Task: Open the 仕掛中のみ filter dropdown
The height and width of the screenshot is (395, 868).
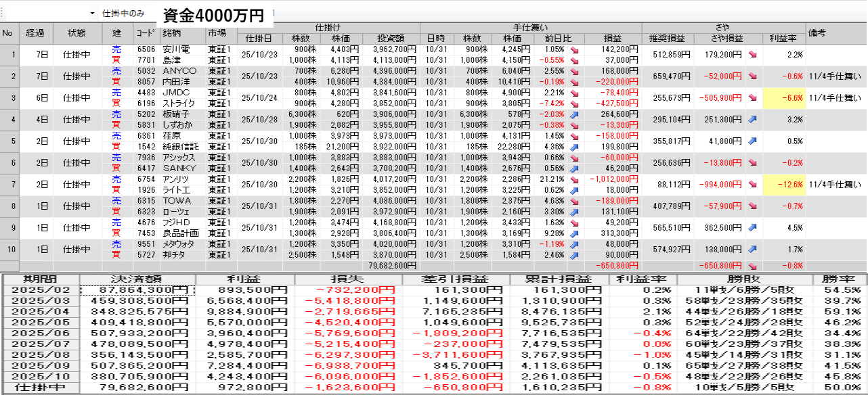Action: (x=123, y=14)
